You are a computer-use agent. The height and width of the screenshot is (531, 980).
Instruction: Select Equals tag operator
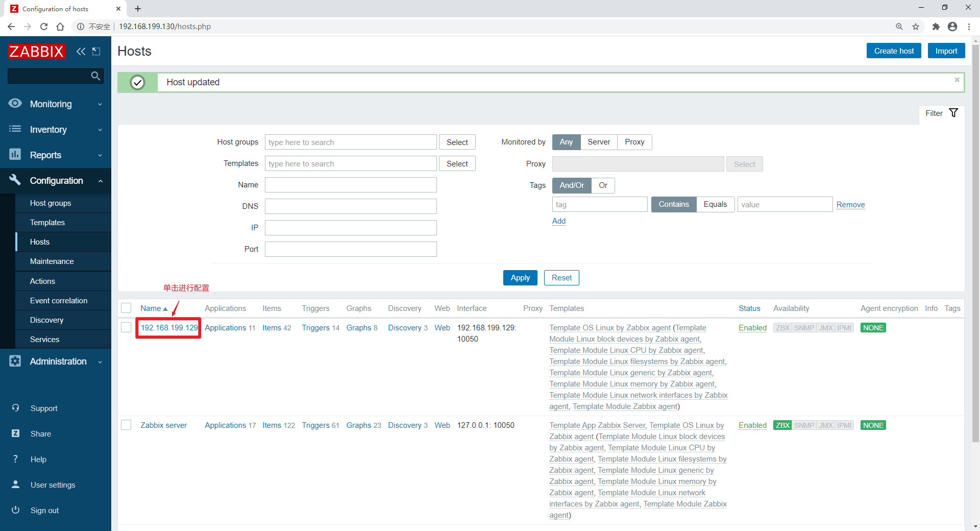[x=715, y=204]
